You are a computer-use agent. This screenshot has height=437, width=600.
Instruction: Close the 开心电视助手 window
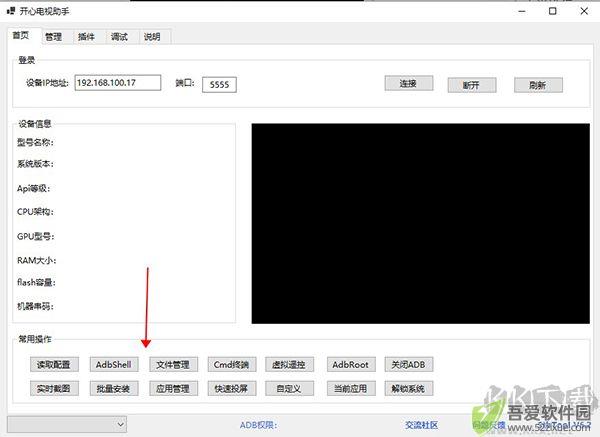(x=584, y=11)
